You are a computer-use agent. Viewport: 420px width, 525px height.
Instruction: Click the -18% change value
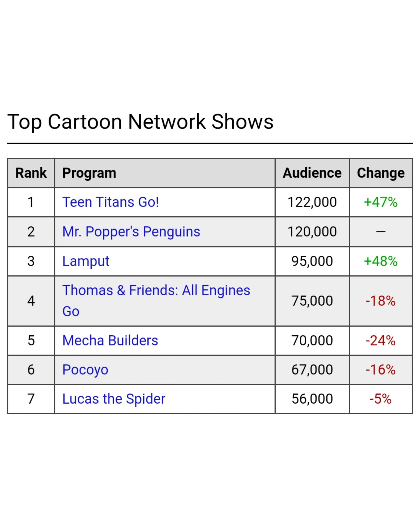pyautogui.click(x=381, y=301)
